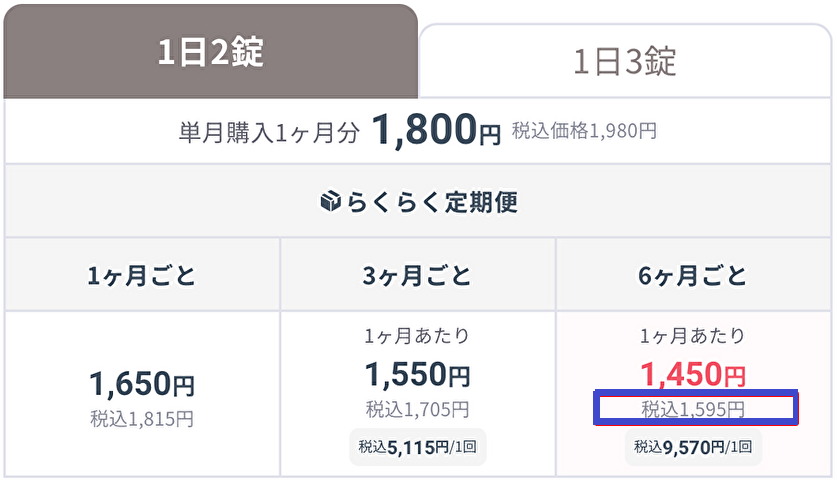
Task: Click the 1,650円 monthly price
Action: coord(142,383)
